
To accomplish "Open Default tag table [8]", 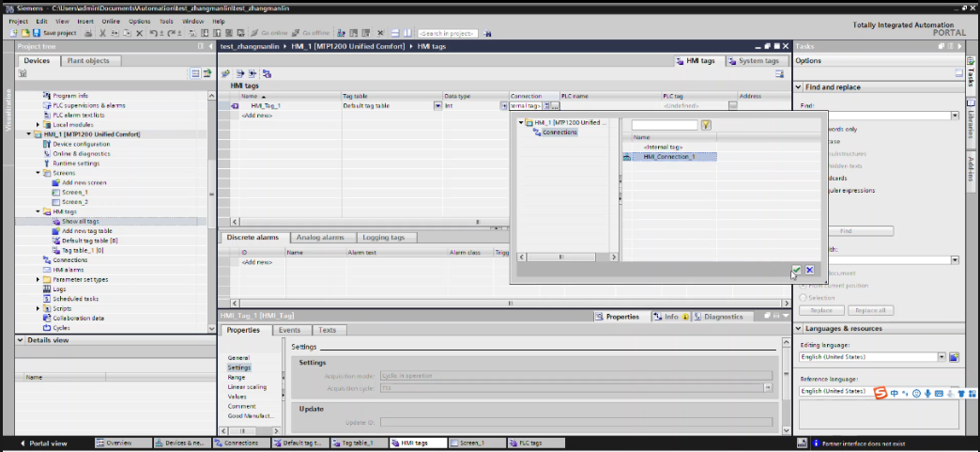I will coord(91,241).
